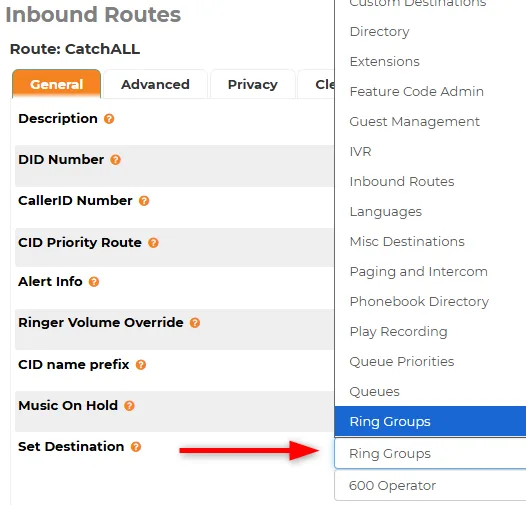Click the CID name prefix help icon
This screenshot has width=526, height=505.
(141, 365)
